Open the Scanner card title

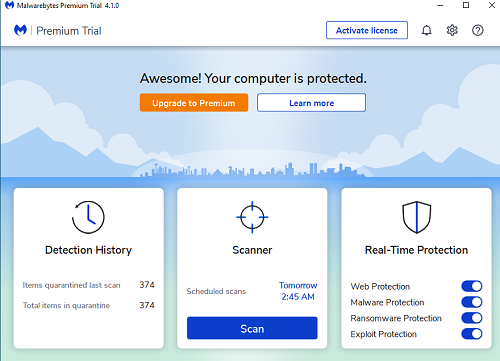pyautogui.click(x=252, y=250)
